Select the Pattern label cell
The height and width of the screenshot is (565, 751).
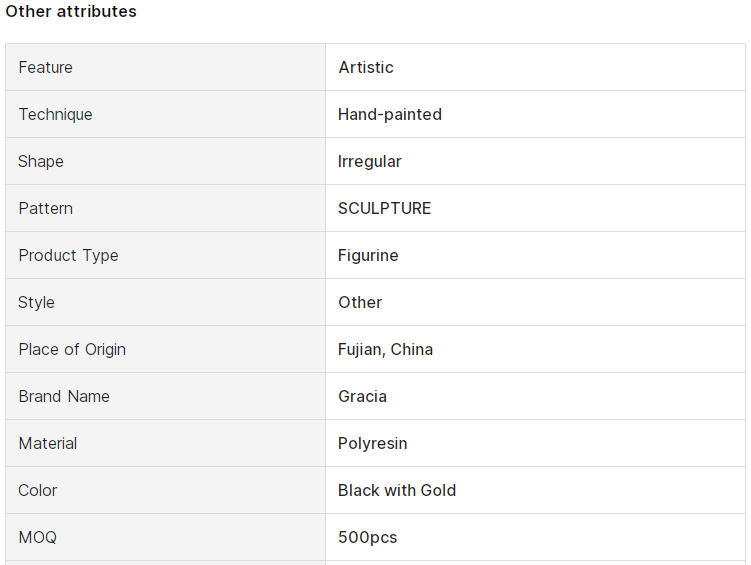click(x=165, y=208)
